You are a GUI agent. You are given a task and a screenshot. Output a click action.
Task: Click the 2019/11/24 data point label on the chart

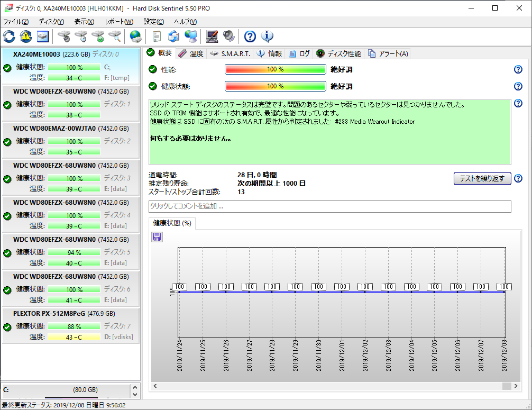point(179,287)
